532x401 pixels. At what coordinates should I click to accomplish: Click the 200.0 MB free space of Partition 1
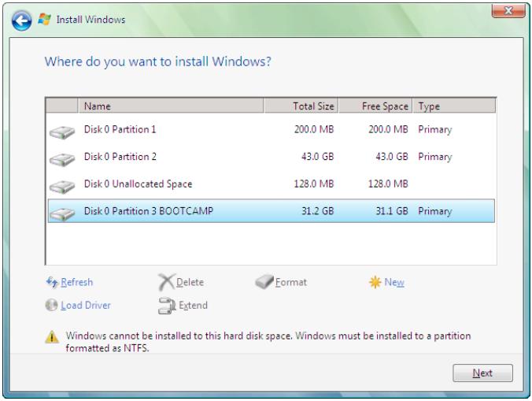click(x=388, y=129)
